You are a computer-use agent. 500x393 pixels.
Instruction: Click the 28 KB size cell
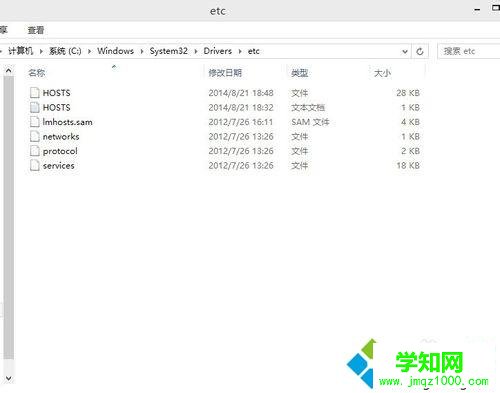[408, 93]
